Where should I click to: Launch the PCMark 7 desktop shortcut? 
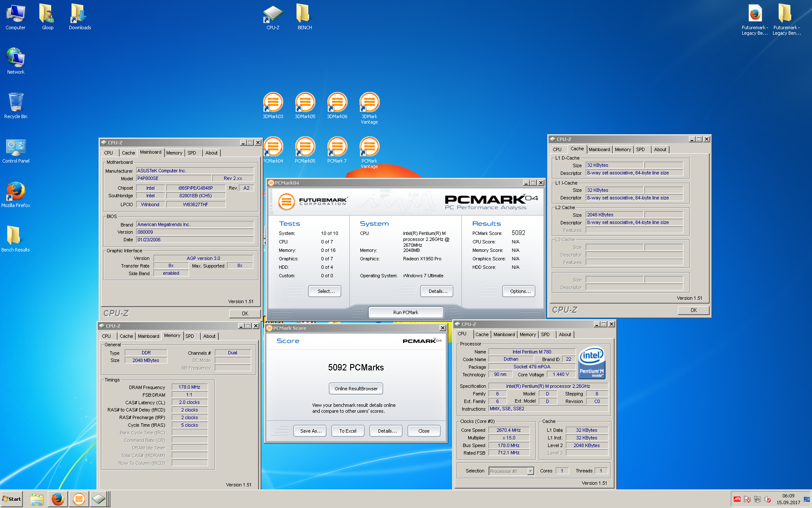tap(337, 150)
